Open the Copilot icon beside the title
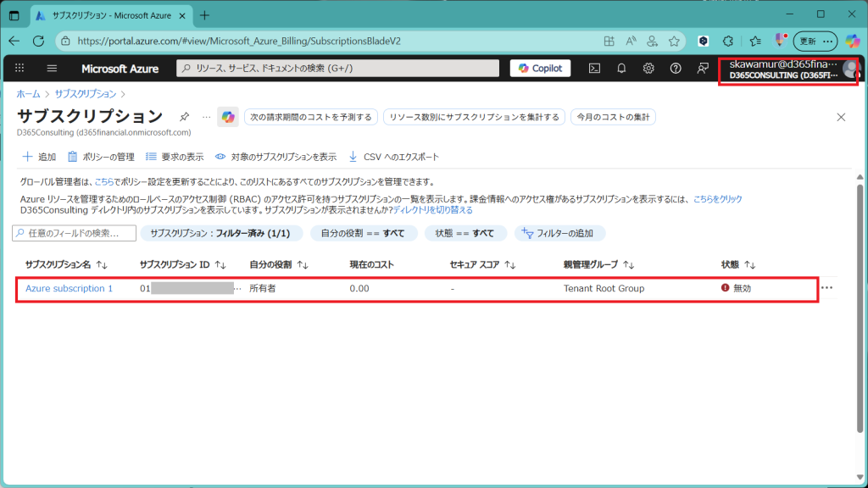 point(227,117)
